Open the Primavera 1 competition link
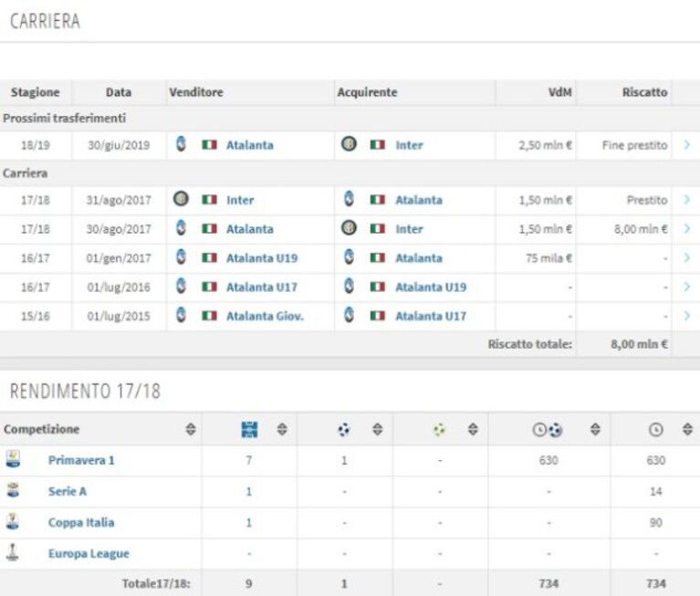This screenshot has height=596, width=700. click(81, 460)
